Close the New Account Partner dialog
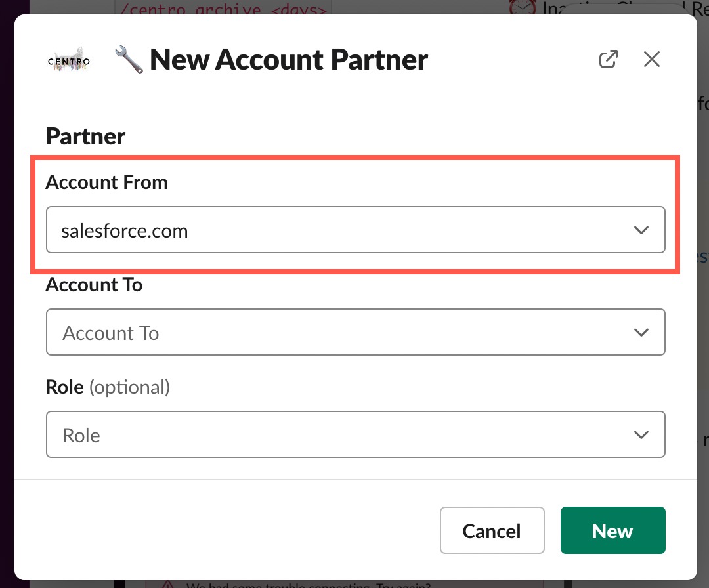This screenshot has width=709, height=588. 652,59
